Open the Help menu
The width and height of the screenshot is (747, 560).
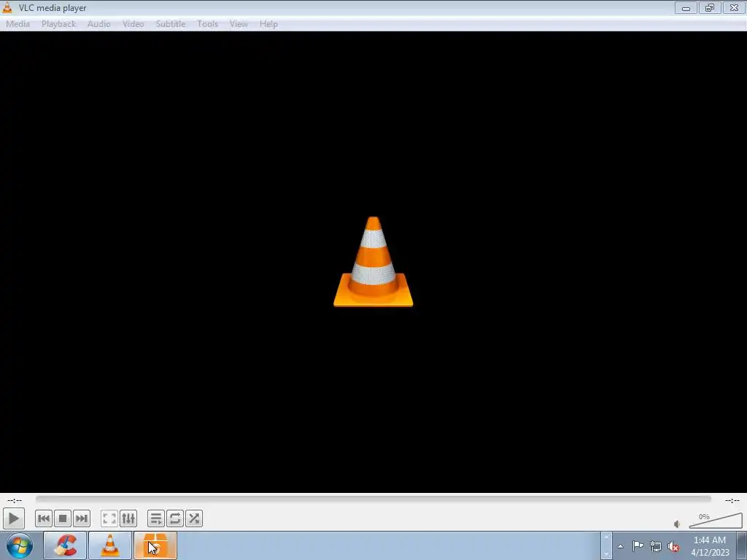[x=268, y=24]
